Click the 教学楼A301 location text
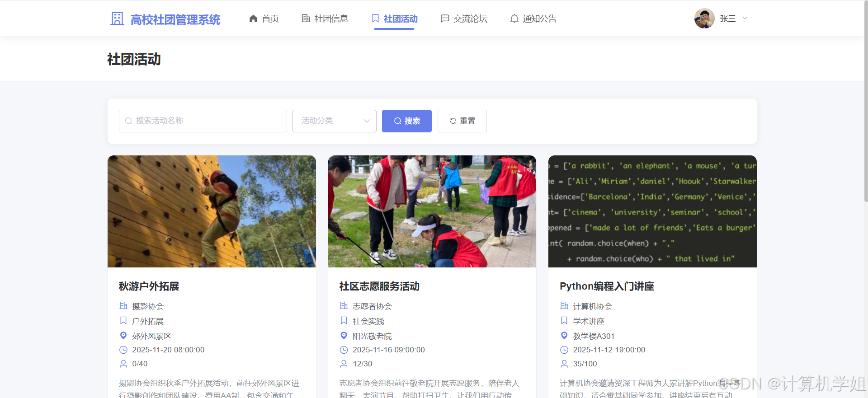This screenshot has width=868, height=398. [x=594, y=336]
